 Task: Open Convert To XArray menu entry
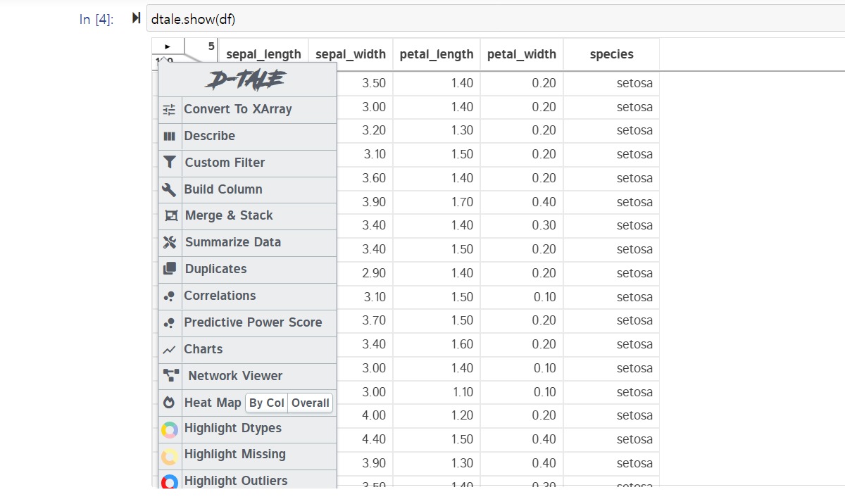tap(248, 110)
